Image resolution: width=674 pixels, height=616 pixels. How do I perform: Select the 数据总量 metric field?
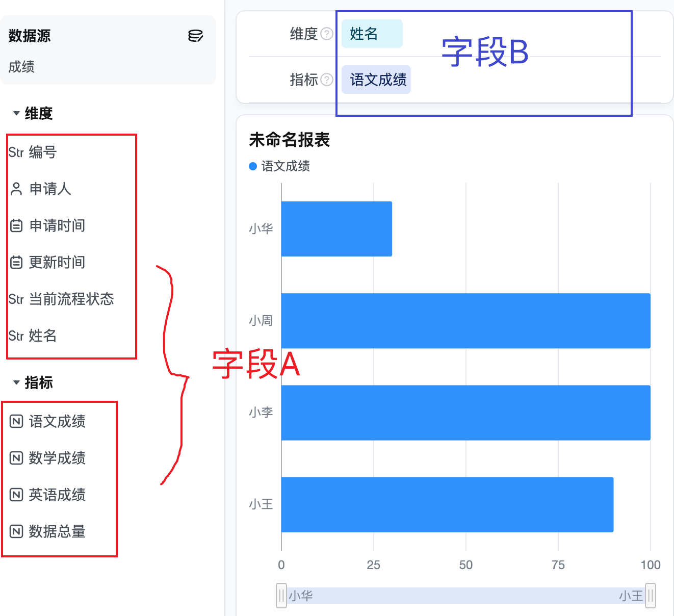57,531
